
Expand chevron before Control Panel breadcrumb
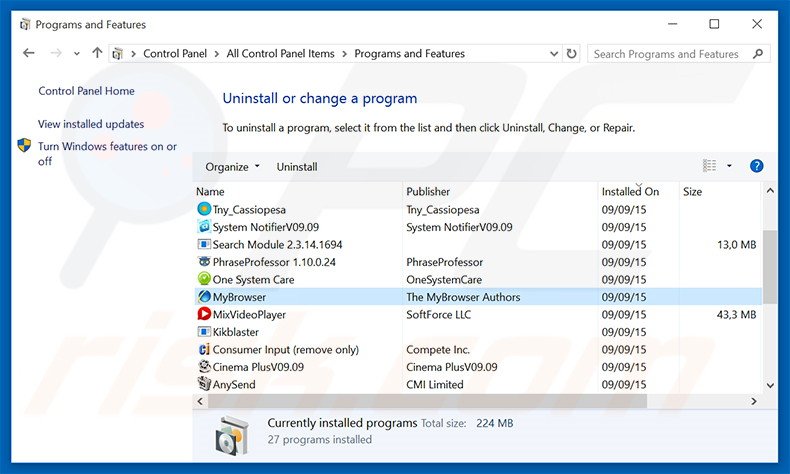[x=134, y=53]
